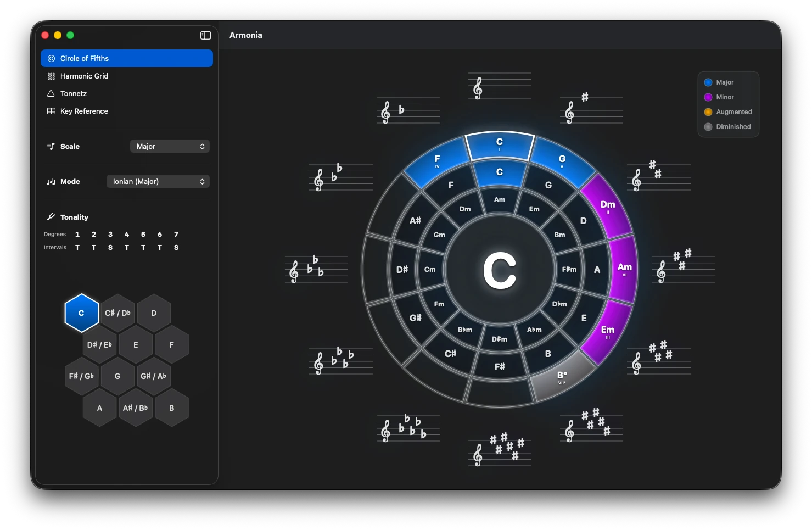Select the D#m minor ring segment
This screenshot has height=530, width=812.
[500, 339]
